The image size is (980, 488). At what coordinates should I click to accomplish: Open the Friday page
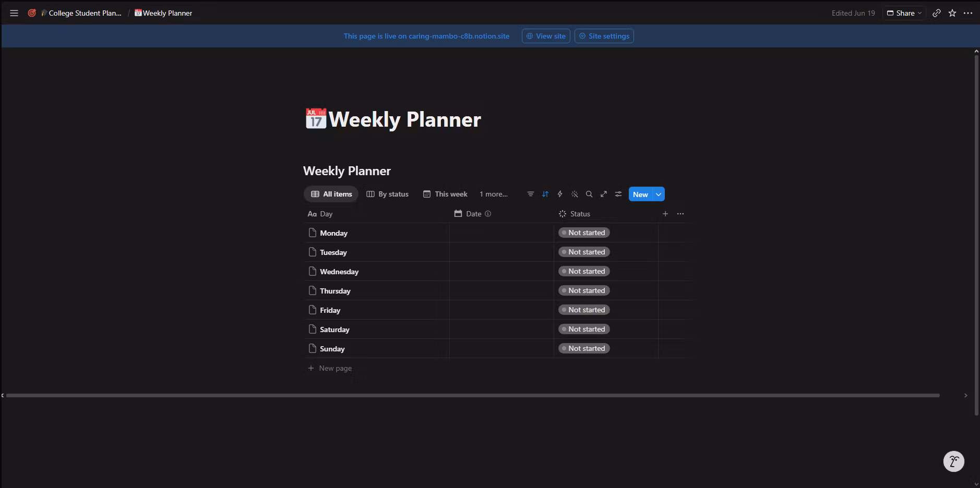click(x=330, y=310)
